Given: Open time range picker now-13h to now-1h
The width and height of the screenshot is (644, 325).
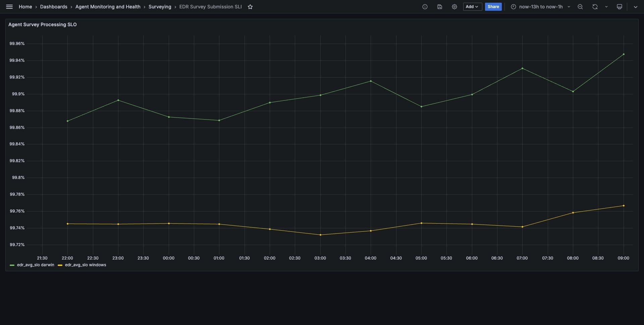Looking at the screenshot, I should pyautogui.click(x=540, y=7).
